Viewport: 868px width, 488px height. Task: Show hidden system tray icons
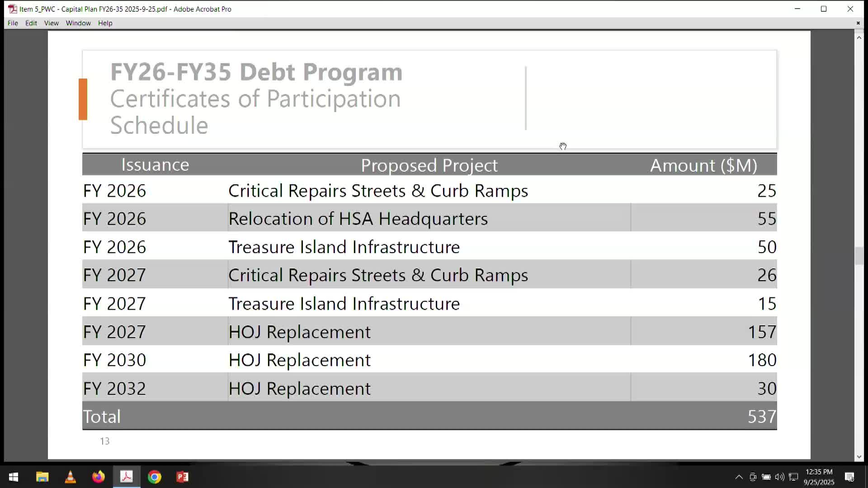[739, 477]
